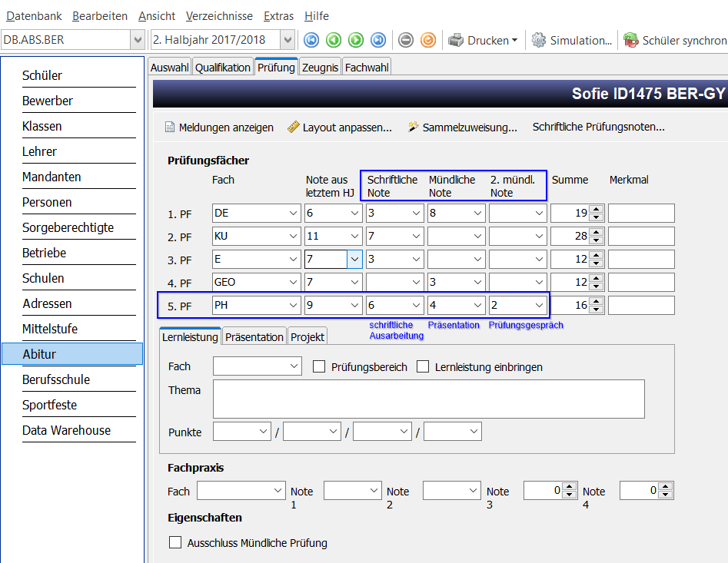This screenshot has height=563, width=728.
Task: Decrease 2. PF Summe value 28
Action: point(596,240)
